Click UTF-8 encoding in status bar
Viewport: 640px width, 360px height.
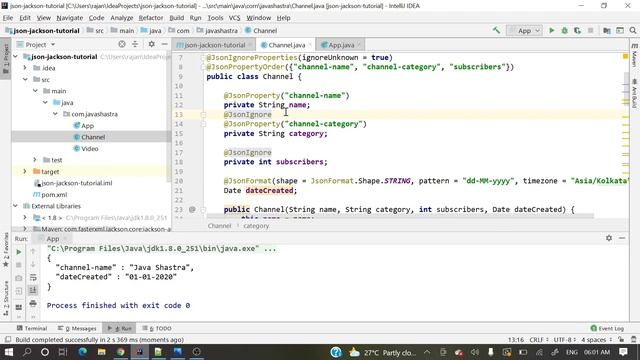pos(564,340)
